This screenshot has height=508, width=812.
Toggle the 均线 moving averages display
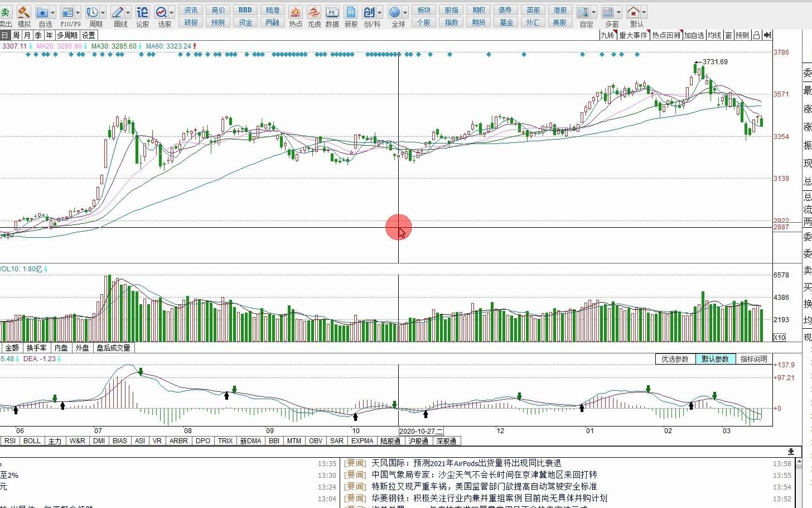[x=714, y=35]
